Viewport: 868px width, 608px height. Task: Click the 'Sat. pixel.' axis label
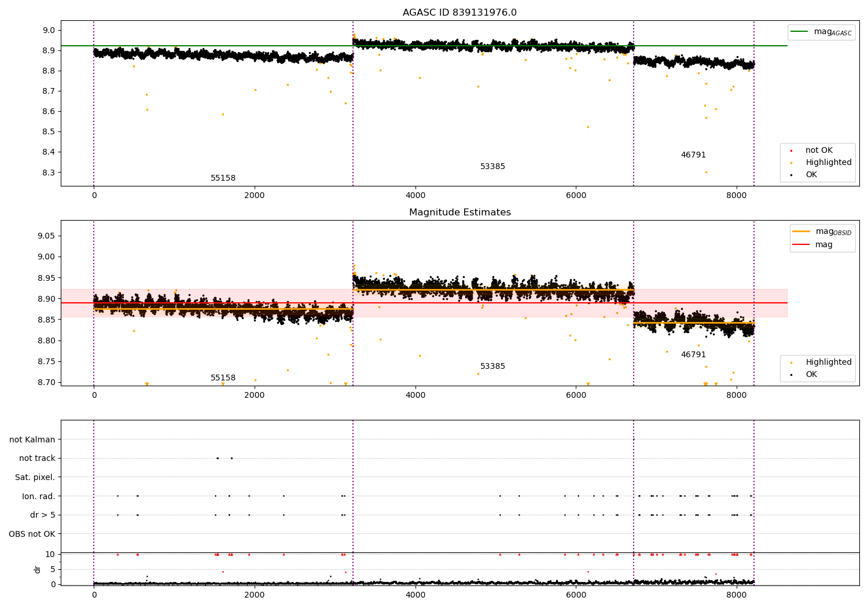click(x=35, y=478)
